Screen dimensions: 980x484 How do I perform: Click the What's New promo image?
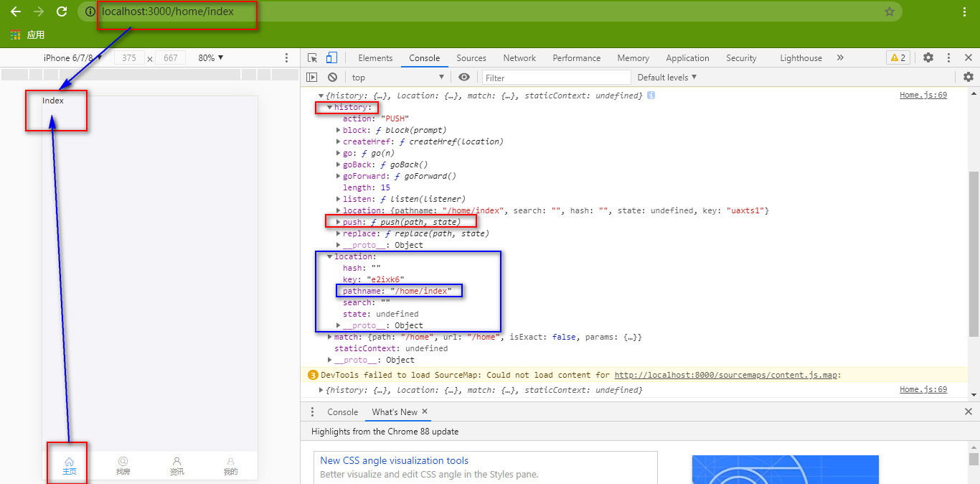[x=785, y=470]
